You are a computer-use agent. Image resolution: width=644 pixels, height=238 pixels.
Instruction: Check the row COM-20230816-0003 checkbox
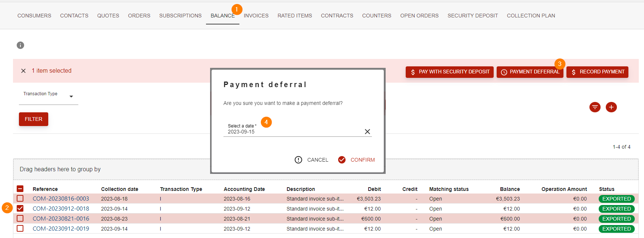pyautogui.click(x=20, y=199)
